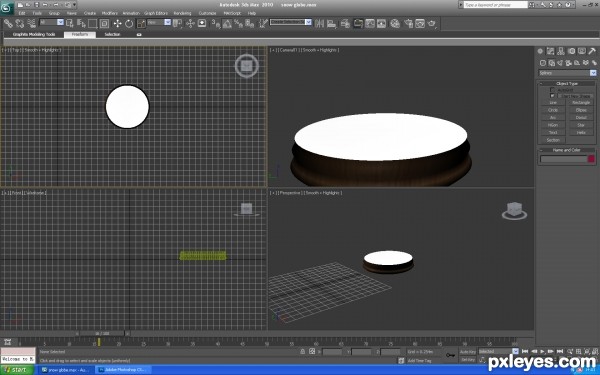The width and height of the screenshot is (600, 375).
Task: Activate the Select and Rotate tool
Action: [x=129, y=23]
